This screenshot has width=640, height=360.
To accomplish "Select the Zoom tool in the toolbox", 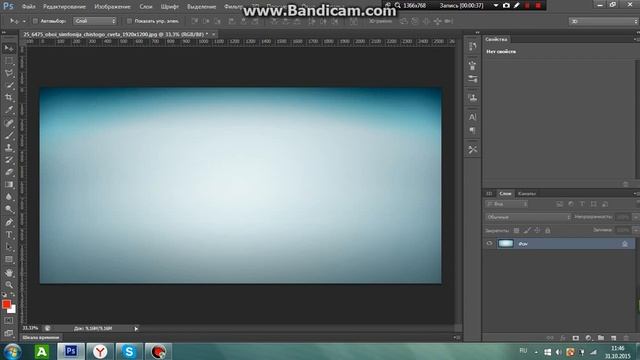I will (9, 284).
